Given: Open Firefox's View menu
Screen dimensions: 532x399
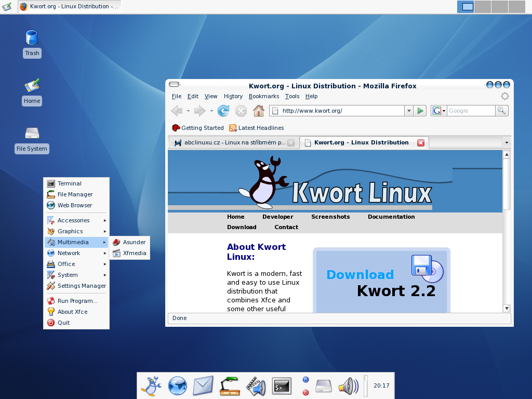Looking at the screenshot, I should [211, 96].
